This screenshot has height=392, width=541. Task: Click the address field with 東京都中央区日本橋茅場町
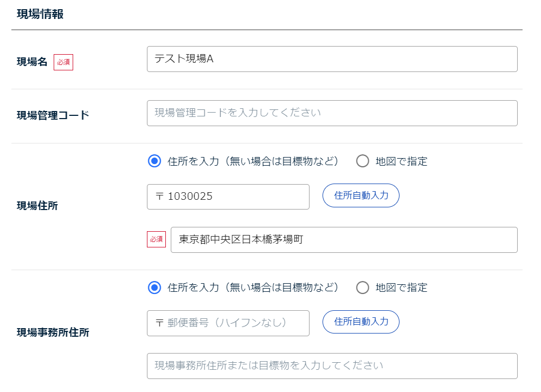tap(344, 240)
